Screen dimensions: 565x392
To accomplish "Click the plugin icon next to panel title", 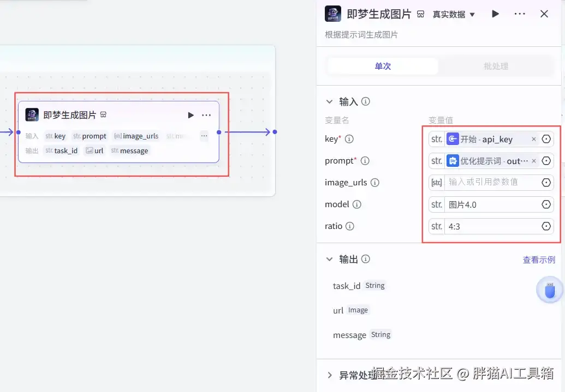I will 420,14.
